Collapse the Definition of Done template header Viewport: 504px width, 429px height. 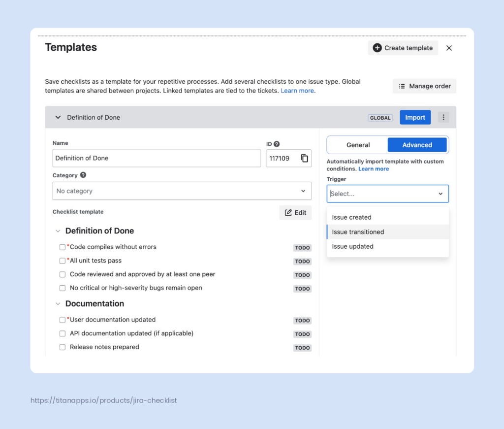pos(58,117)
